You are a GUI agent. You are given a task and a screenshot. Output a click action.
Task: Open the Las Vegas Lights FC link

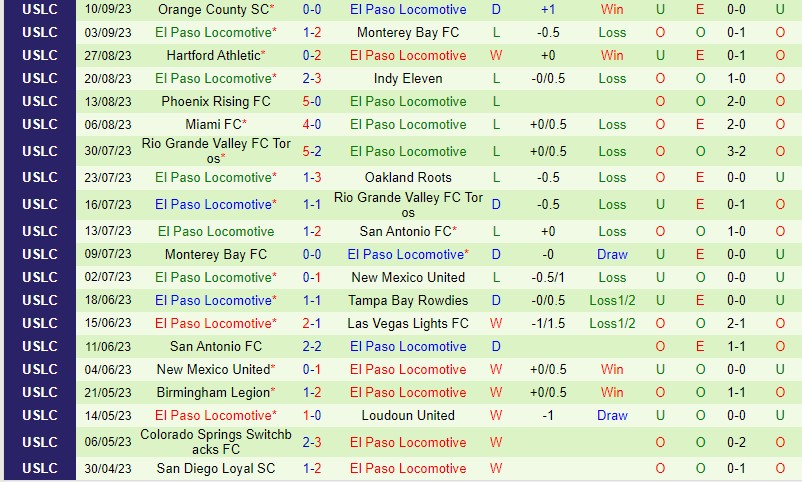click(408, 323)
